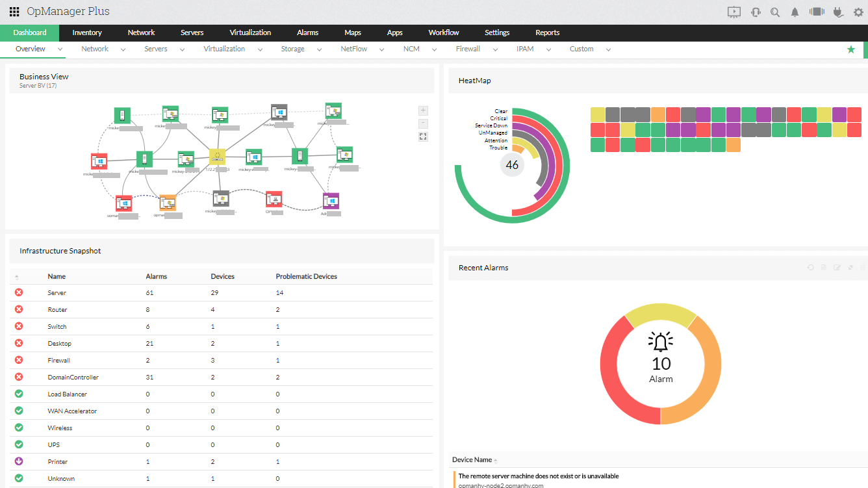Screen dimensions: 868x488
Task: Switch to the Virtualization top menu
Action: [250, 32]
